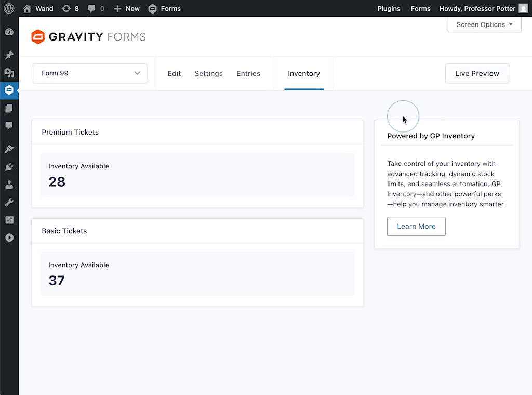Open the Dashboard icon in sidebar
The height and width of the screenshot is (395, 532).
(x=9, y=32)
